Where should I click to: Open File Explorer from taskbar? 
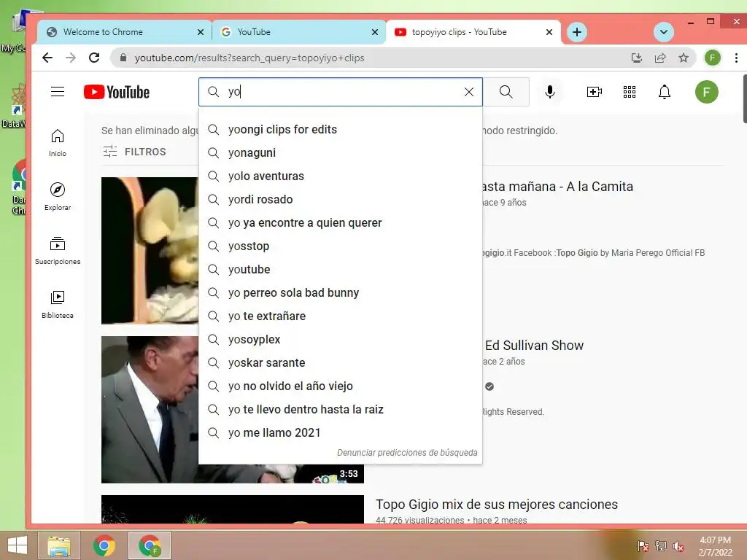point(58,545)
